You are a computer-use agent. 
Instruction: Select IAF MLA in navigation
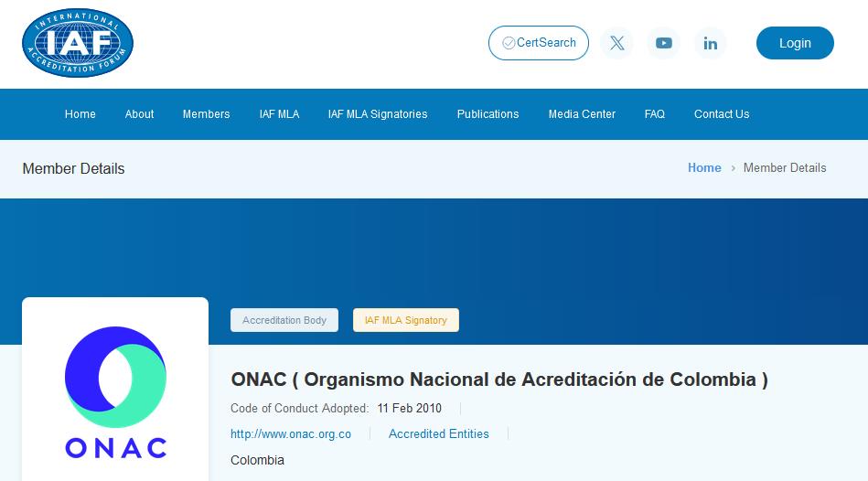click(x=279, y=114)
